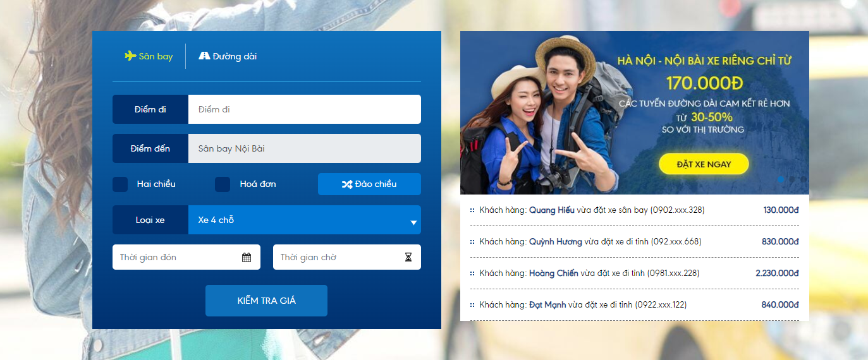Image resolution: width=868 pixels, height=360 pixels.
Task: Select the active blue banner carousel dot
Action: click(781, 179)
